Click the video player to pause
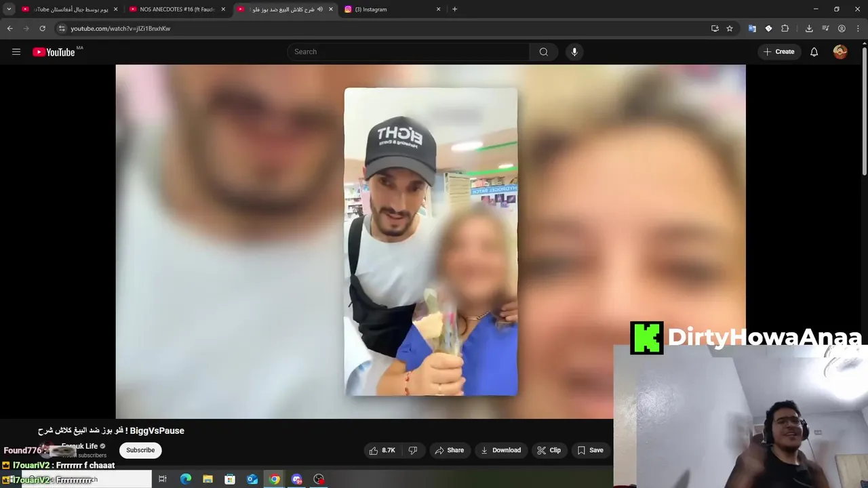The height and width of the screenshot is (488, 868). 431,241
